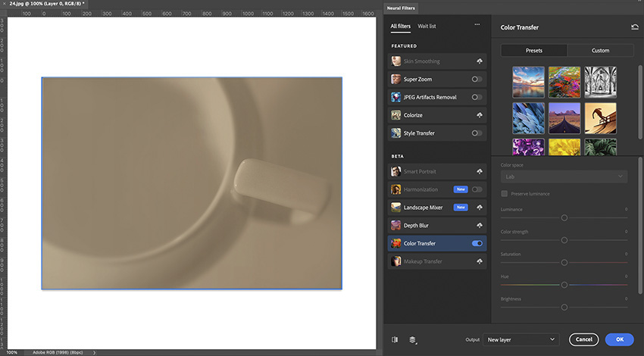This screenshot has width=644, height=356.
Task: Open the Output New layer dropdown
Action: pyautogui.click(x=521, y=340)
